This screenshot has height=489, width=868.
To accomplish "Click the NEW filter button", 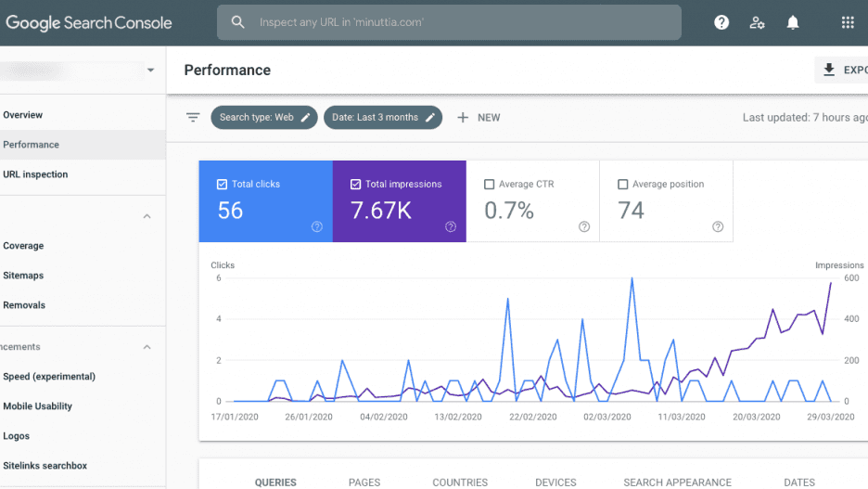I will (x=479, y=118).
